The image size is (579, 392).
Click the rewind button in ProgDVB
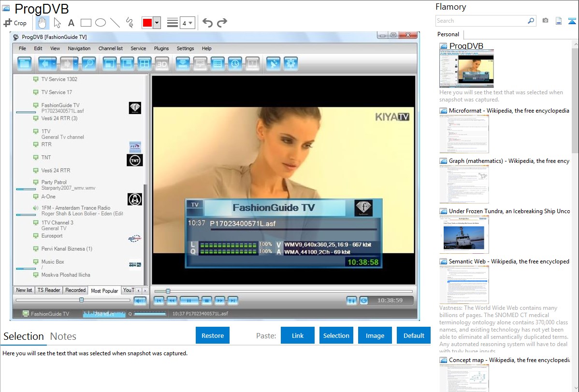(x=172, y=301)
